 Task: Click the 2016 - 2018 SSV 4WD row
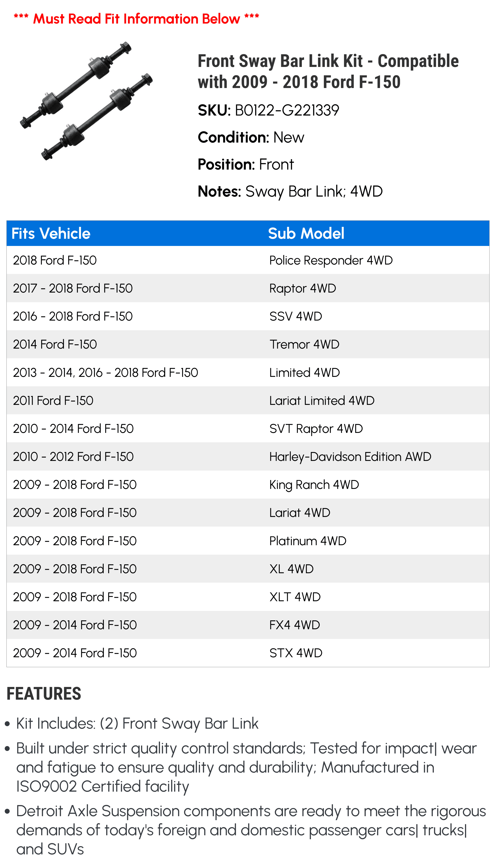(x=248, y=316)
